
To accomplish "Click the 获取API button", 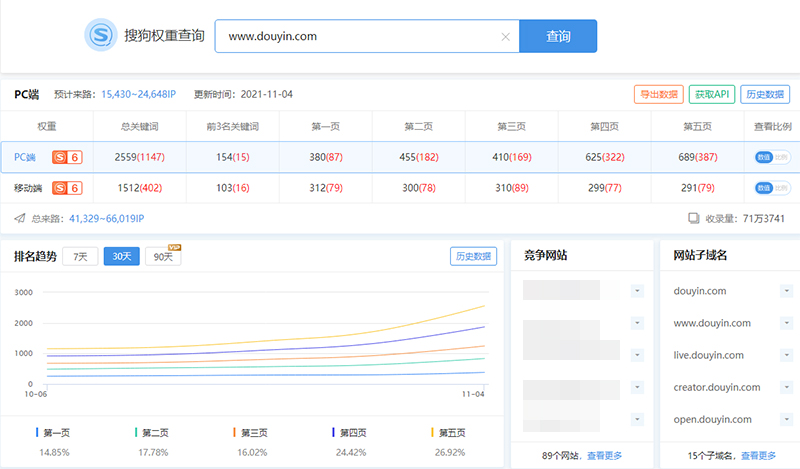I will coord(712,94).
